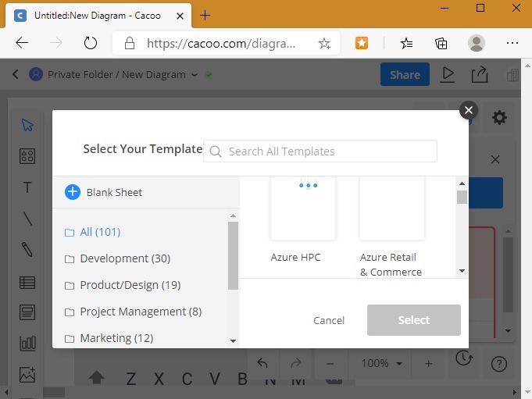
Task: Expand the New Diagram title dropdown
Action: 194,75
